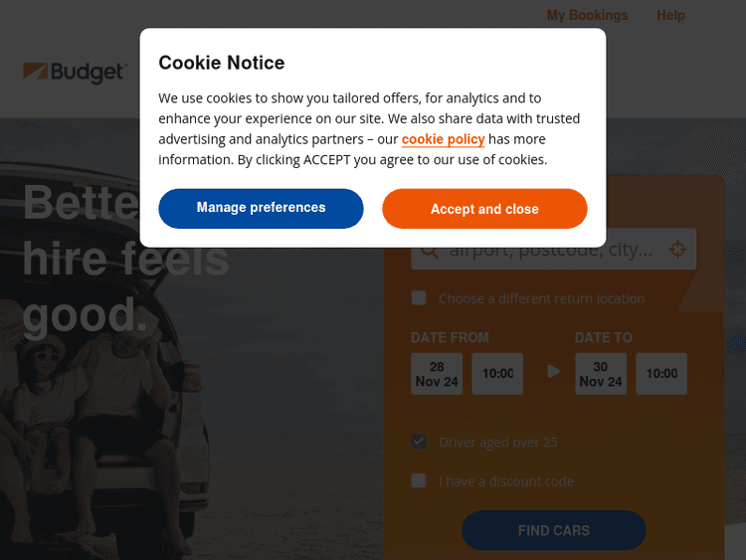746x560 pixels.
Task: Click the pick-up location input field
Action: click(x=552, y=251)
